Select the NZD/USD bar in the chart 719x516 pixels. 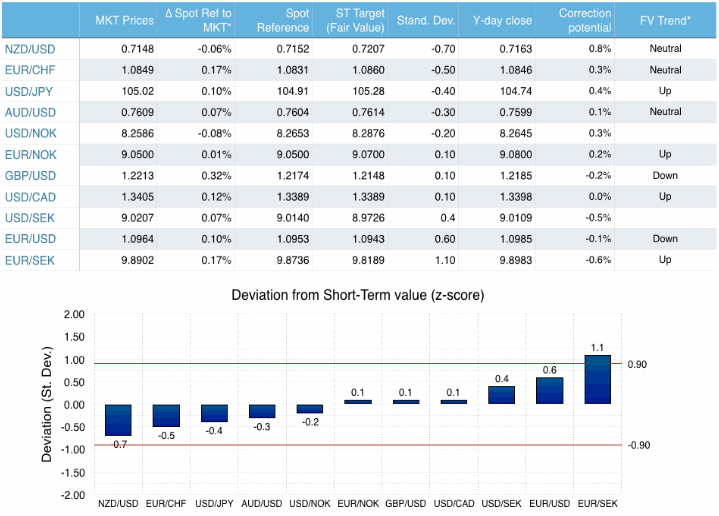coord(118,421)
